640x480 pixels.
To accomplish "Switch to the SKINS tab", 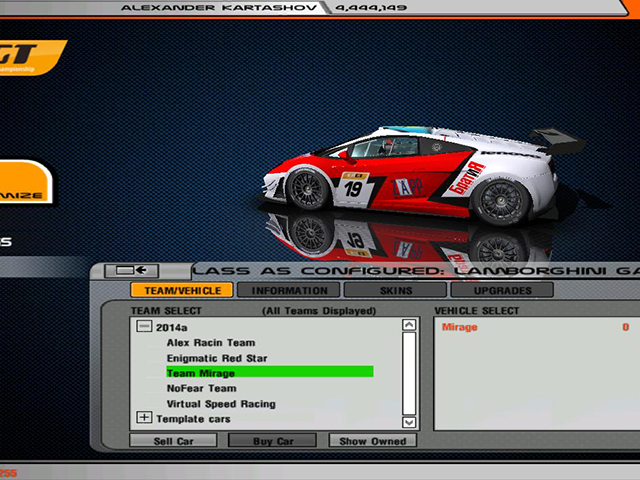I will tap(396, 290).
